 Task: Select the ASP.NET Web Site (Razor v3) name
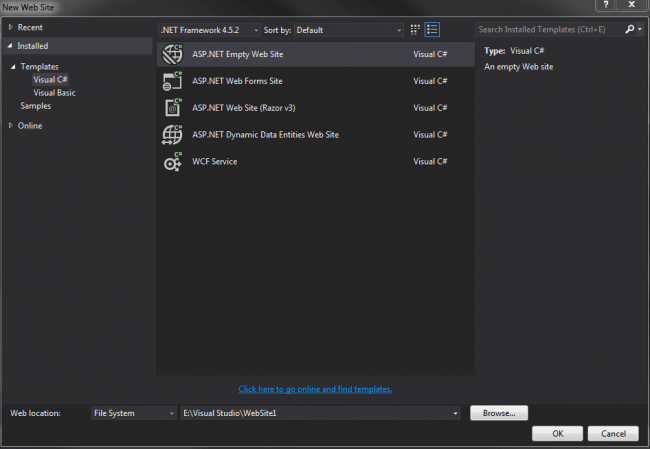(x=244, y=108)
